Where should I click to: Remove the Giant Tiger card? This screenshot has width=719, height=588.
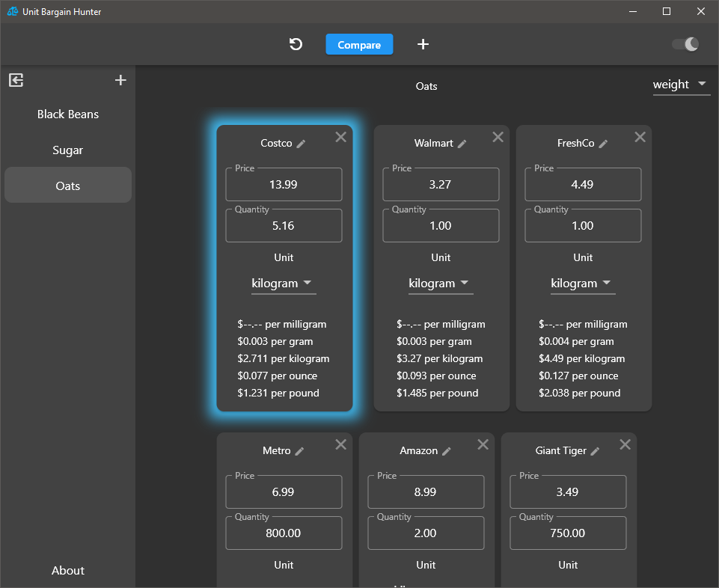point(625,444)
